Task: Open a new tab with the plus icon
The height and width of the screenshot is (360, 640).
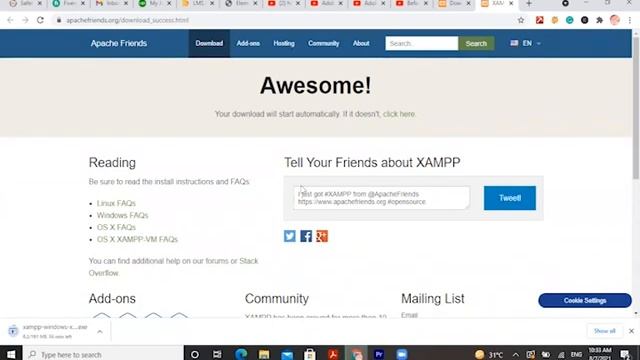Action: point(529,4)
